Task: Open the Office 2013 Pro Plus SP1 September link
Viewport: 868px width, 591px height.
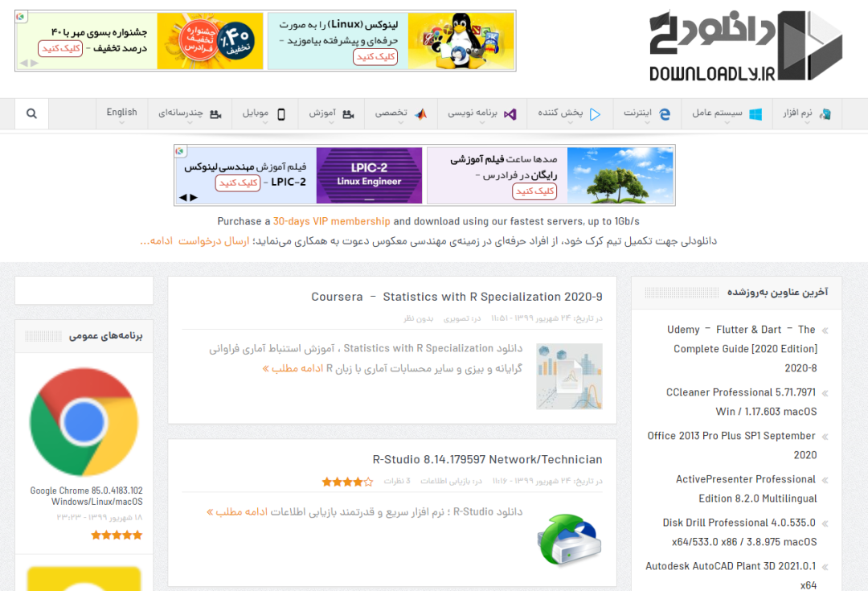Action: (x=732, y=445)
